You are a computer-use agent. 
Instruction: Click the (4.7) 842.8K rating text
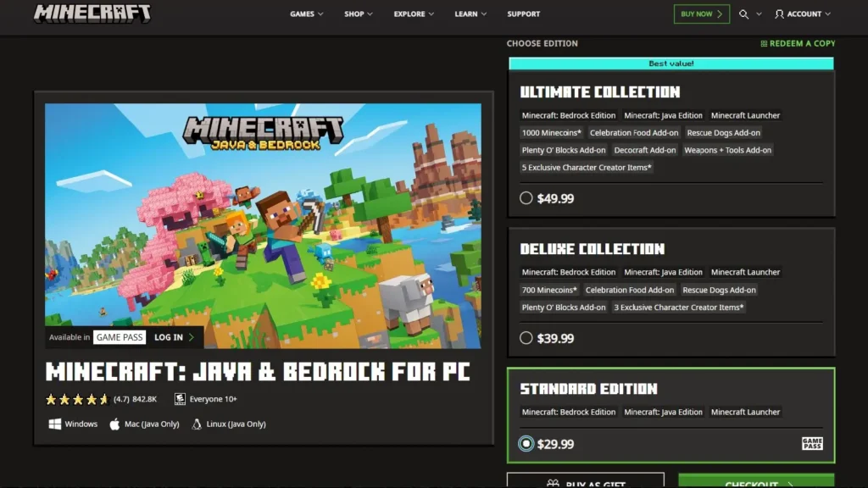point(135,399)
